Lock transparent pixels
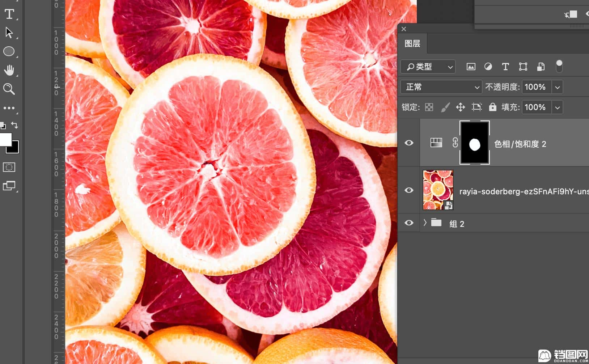589x364 pixels. coord(429,107)
